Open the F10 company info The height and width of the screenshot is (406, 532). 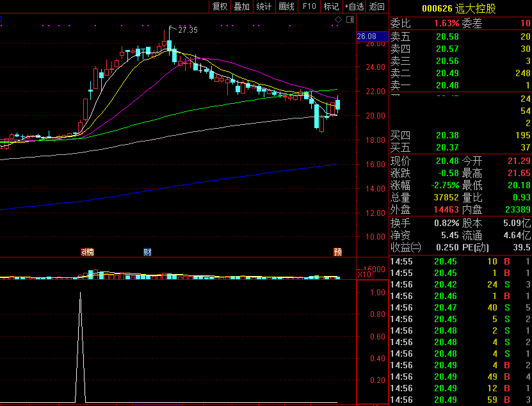tap(309, 6)
